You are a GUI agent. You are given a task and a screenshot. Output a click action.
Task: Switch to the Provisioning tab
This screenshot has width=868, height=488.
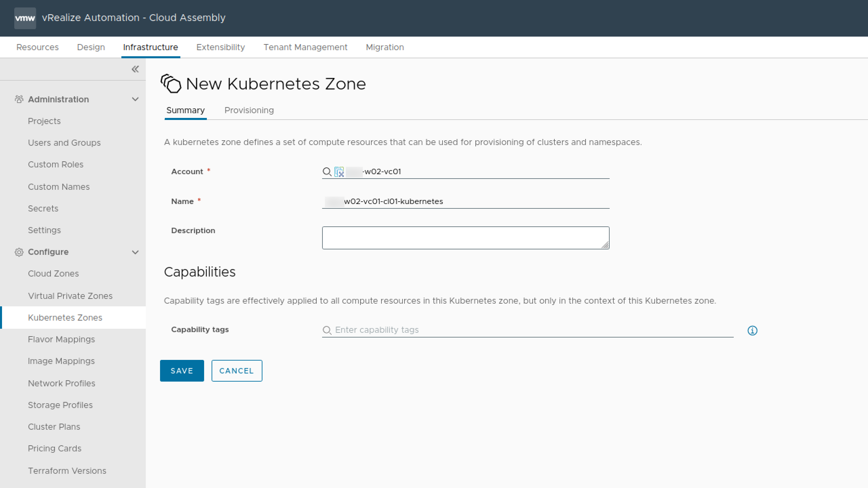click(249, 110)
